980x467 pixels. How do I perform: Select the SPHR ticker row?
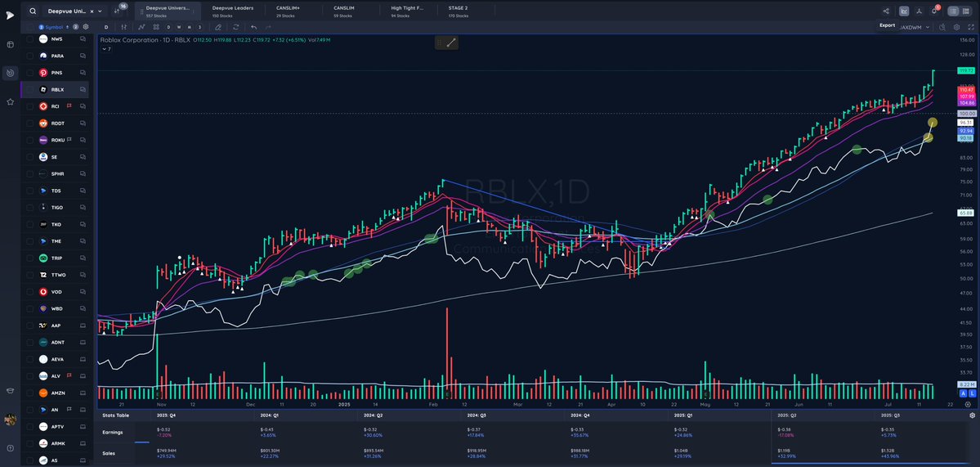pyautogui.click(x=55, y=174)
